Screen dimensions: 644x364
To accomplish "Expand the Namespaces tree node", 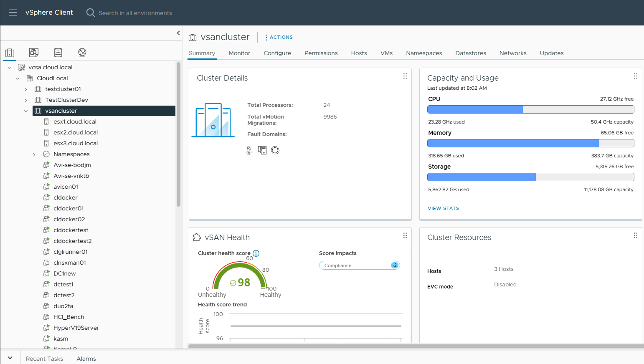I will coord(34,154).
